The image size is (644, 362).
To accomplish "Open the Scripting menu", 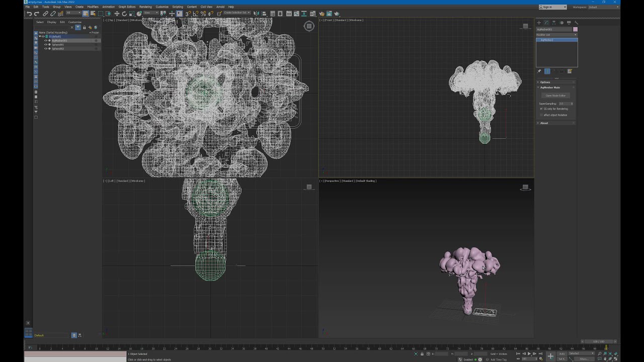I will [x=178, y=7].
